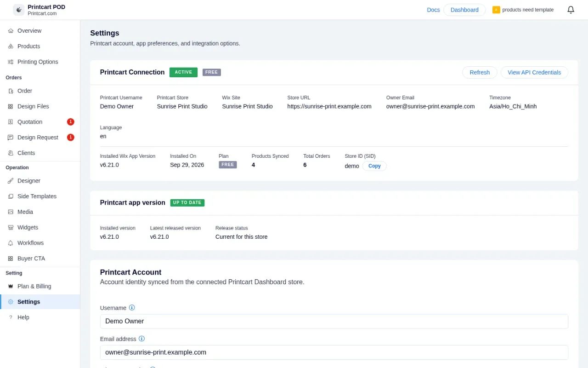Viewport: 588px width, 368px height.
Task: Click the Dashboard button
Action: coord(464,10)
